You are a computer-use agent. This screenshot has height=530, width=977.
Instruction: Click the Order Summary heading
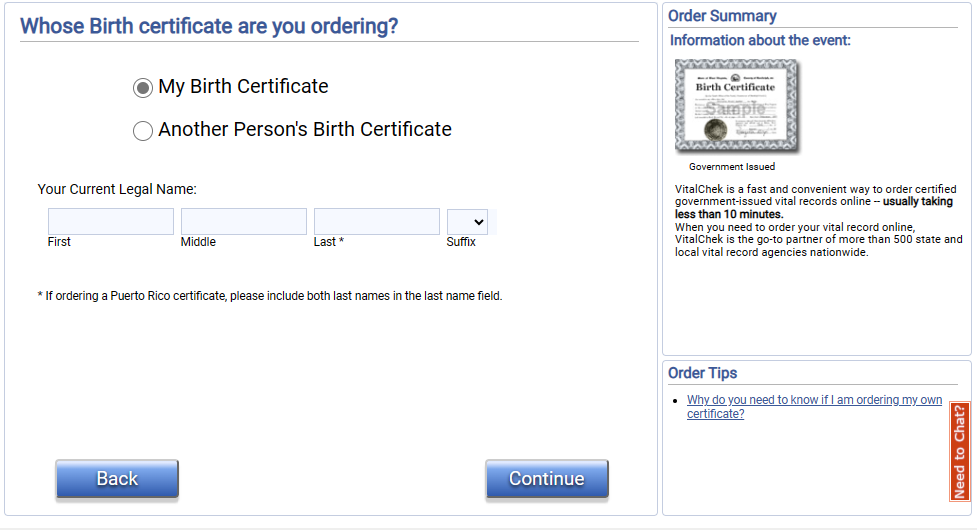point(722,16)
